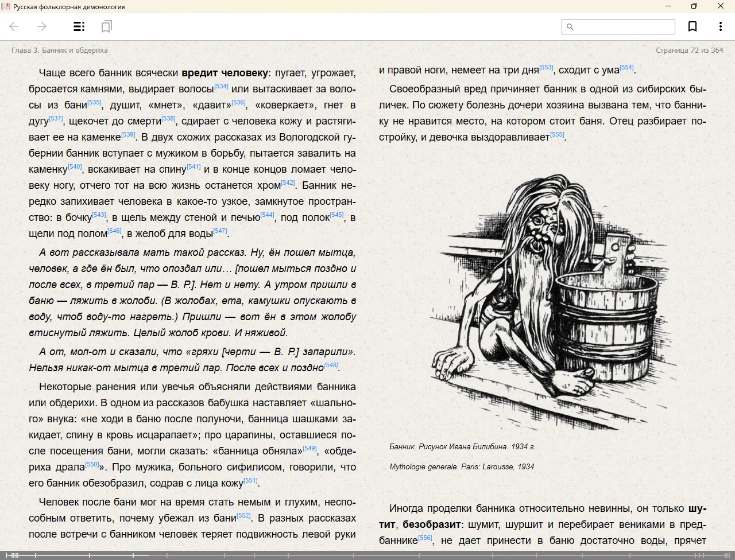This screenshot has width=735, height=560.
Task: Click the chapter title «Глава 3. Банник и обдериха»
Action: (60, 50)
